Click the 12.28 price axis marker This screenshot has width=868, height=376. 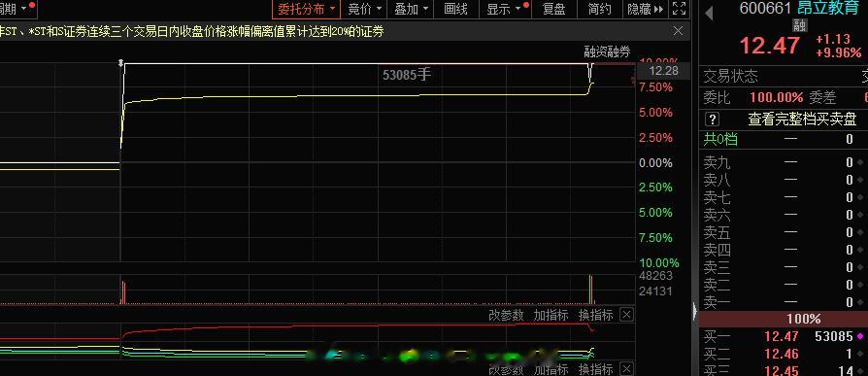point(664,70)
